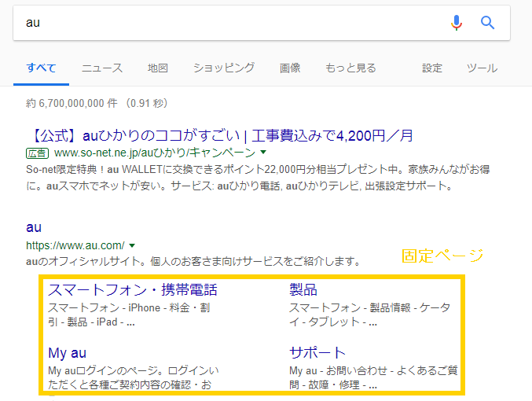Viewport: 532px width, 401px height.
Task: Open the auひかり official ad headline
Action: point(220,136)
